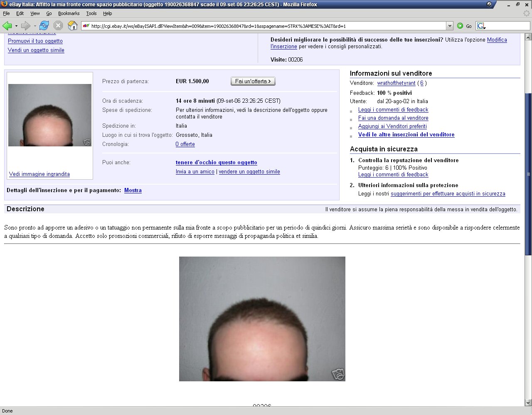Click the camera icon on the large photo
This screenshot has height=415, width=532.
(x=338, y=374)
